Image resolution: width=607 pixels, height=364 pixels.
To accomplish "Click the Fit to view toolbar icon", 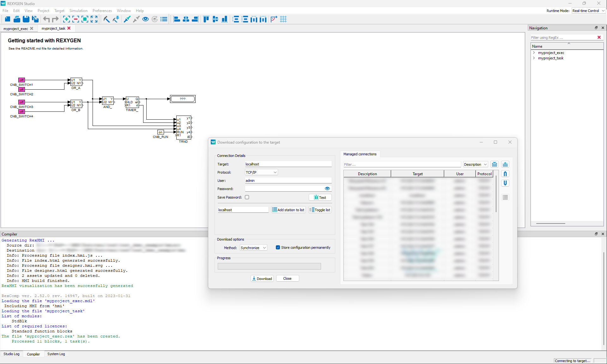I will coord(85,19).
